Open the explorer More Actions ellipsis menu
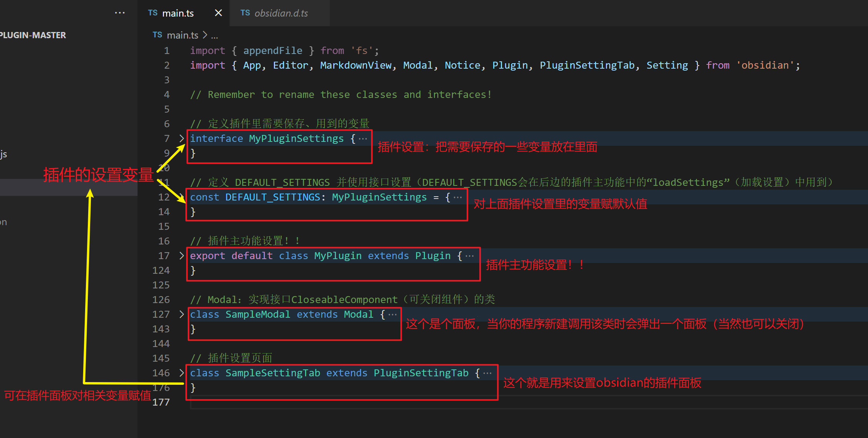Screen dimensions: 868x438 120,13
